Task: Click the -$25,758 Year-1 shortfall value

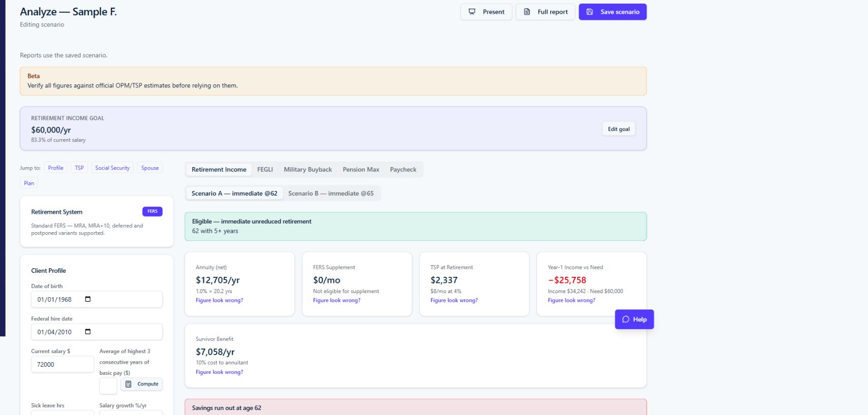Action: tap(567, 280)
